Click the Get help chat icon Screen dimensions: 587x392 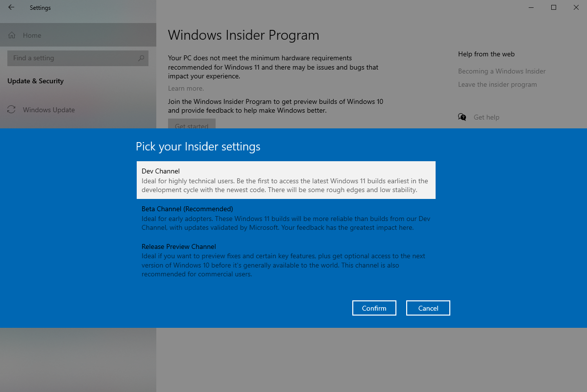point(462,117)
